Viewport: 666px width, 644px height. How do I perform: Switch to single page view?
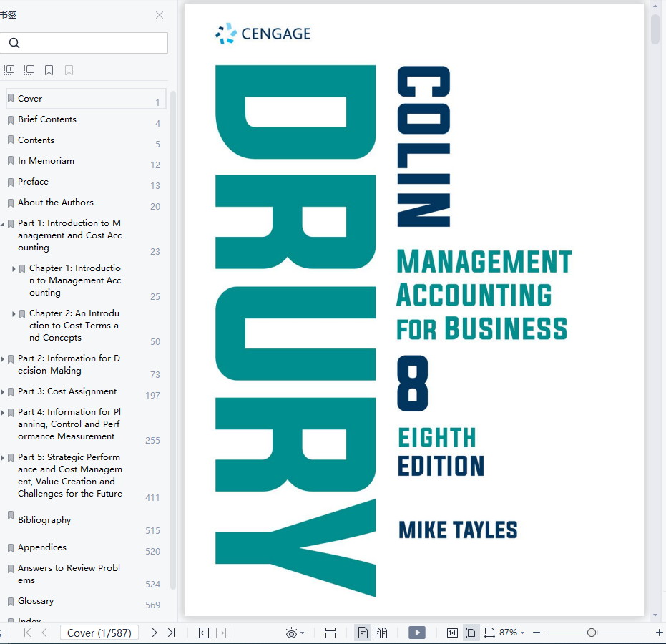point(363,633)
